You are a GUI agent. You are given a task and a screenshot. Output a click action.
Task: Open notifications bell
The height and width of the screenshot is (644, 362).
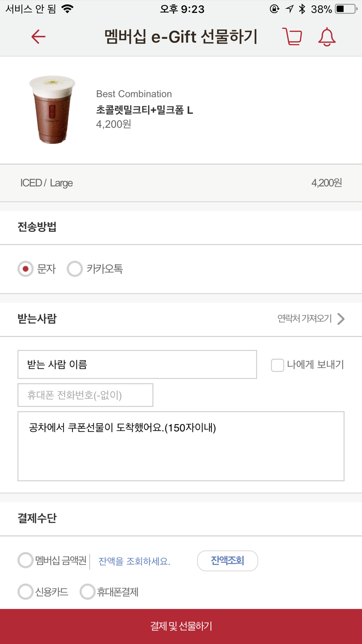click(327, 37)
